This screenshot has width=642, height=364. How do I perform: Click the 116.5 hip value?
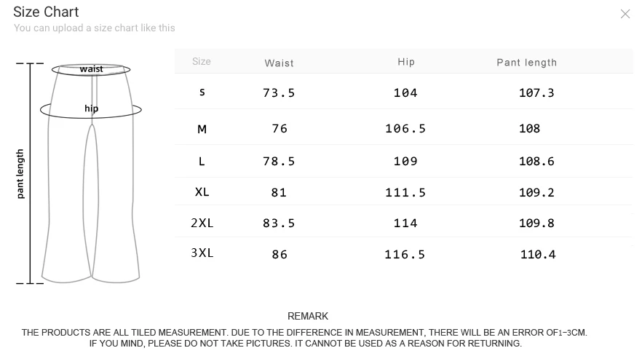pyautogui.click(x=405, y=254)
